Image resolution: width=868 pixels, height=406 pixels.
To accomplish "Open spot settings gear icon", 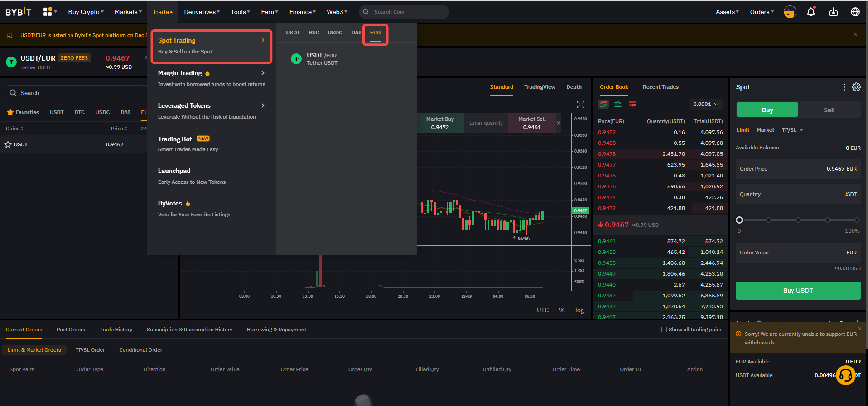I will coord(856,87).
